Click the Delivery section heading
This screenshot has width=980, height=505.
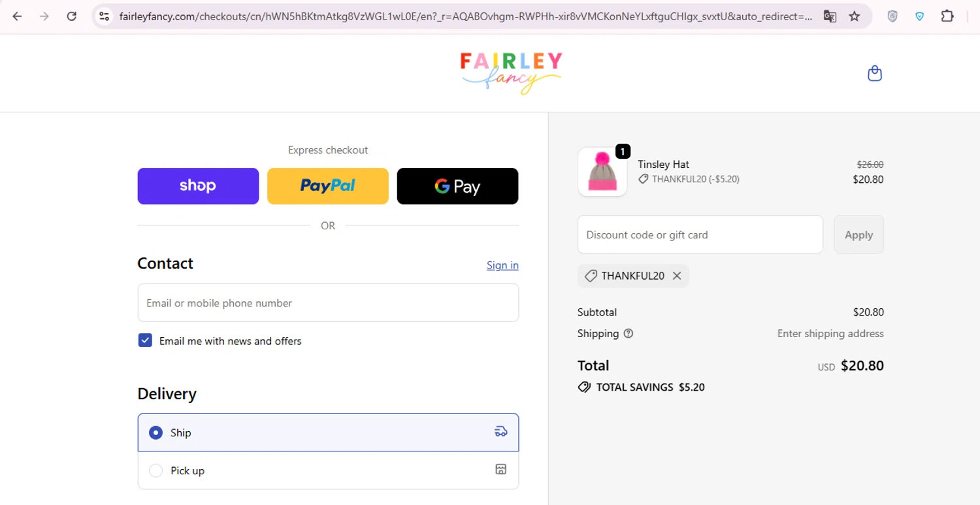[167, 394]
